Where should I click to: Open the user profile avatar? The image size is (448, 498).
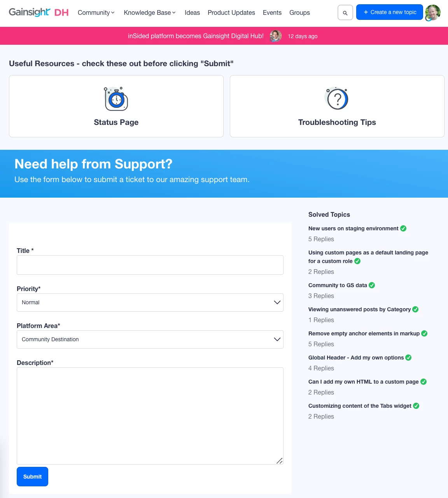[432, 13]
